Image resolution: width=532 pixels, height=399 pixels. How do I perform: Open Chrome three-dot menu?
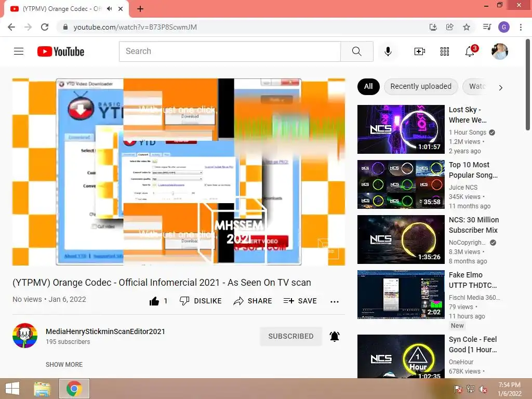point(521,27)
